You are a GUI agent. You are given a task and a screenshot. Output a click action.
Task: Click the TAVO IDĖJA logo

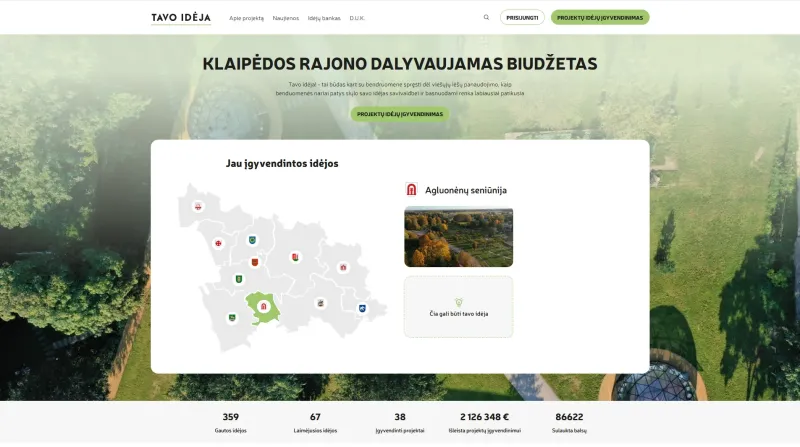(181, 18)
